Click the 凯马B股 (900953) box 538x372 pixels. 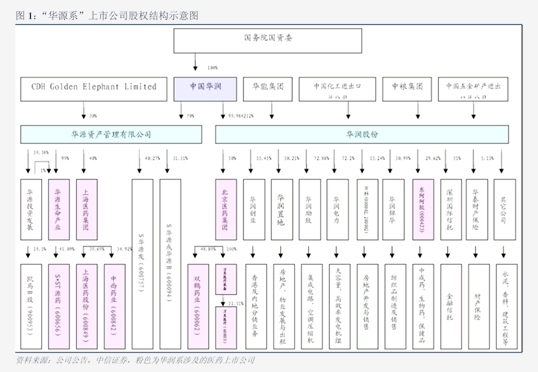(31, 306)
